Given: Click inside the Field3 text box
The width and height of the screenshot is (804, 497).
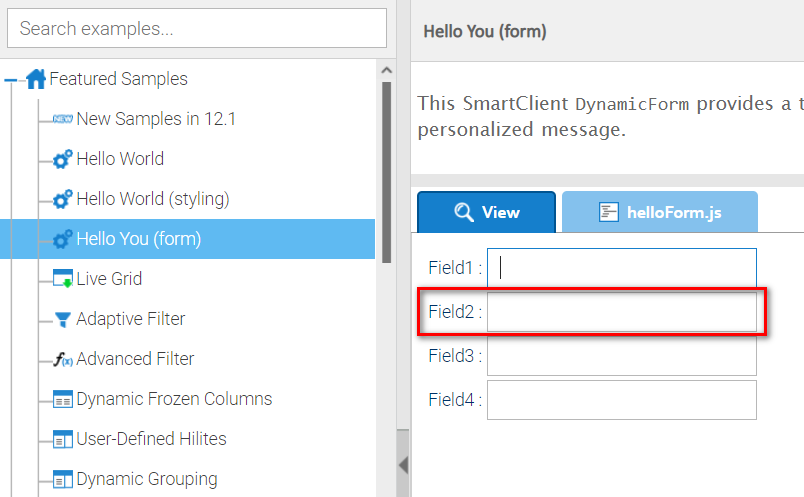Looking at the screenshot, I should tap(621, 355).
